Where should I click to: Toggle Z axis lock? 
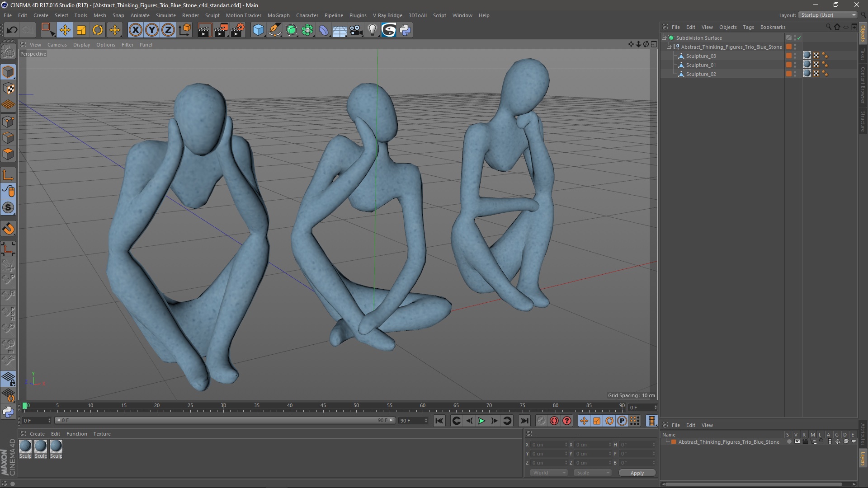[x=168, y=30]
